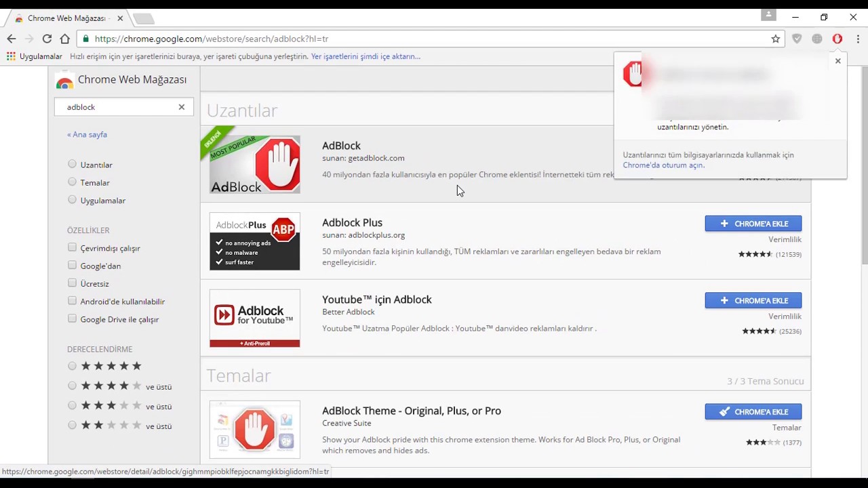Select the Uzantılar radio button

[x=72, y=164]
